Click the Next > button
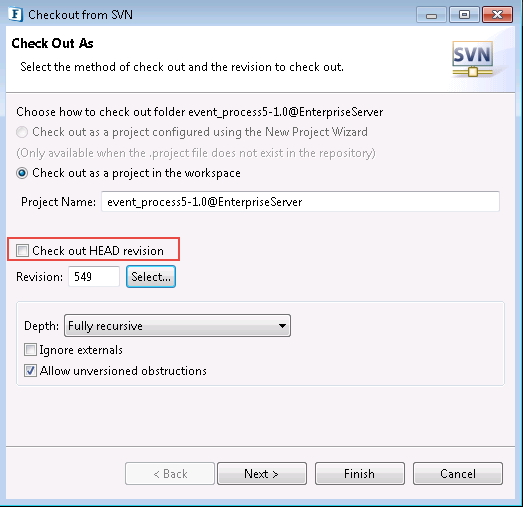This screenshot has height=507, width=523. click(x=262, y=473)
